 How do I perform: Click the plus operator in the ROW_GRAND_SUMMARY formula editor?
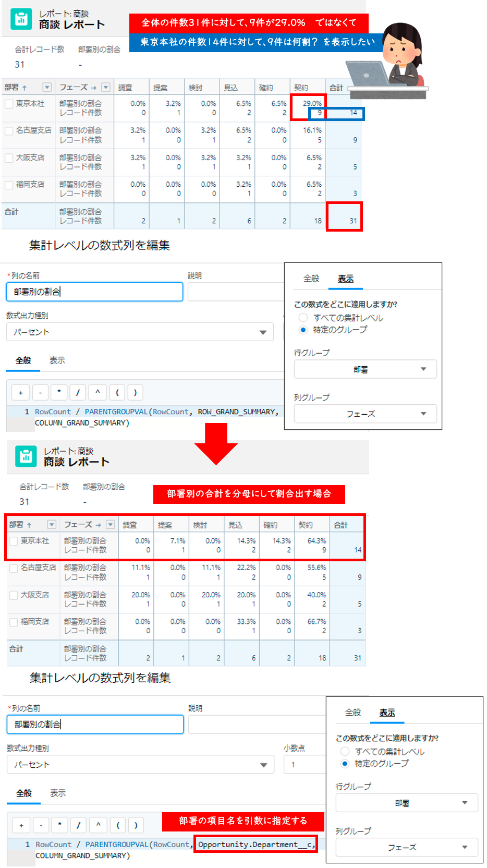pos(21,392)
